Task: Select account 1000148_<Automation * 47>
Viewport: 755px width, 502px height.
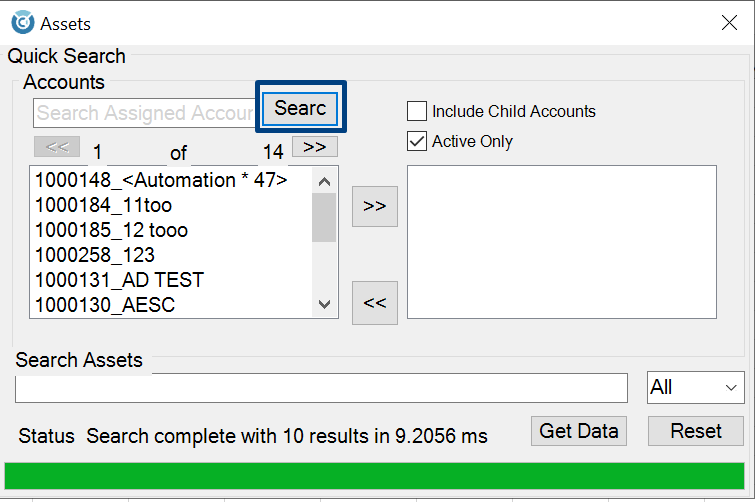Action: pos(161,180)
